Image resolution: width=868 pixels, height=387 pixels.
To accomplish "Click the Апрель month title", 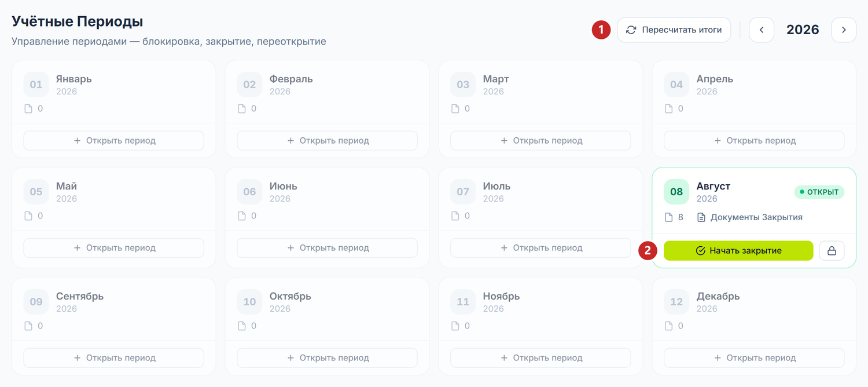I will (715, 79).
